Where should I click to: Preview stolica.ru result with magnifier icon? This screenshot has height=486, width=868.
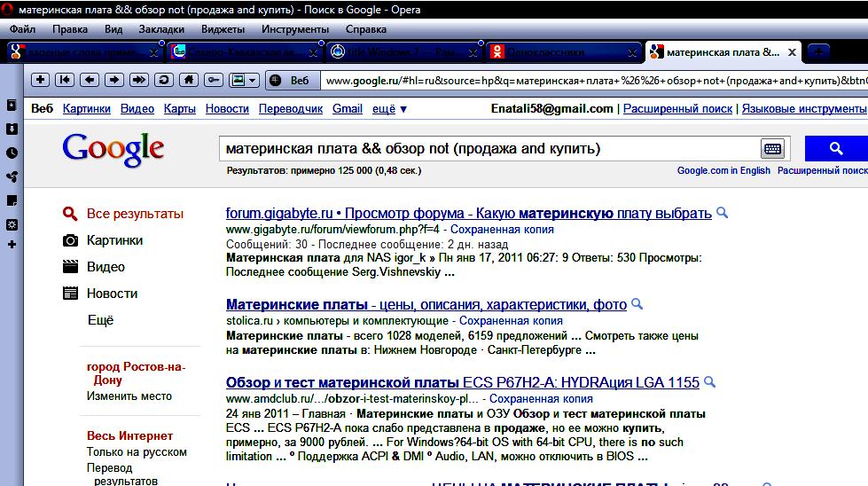[637, 303]
